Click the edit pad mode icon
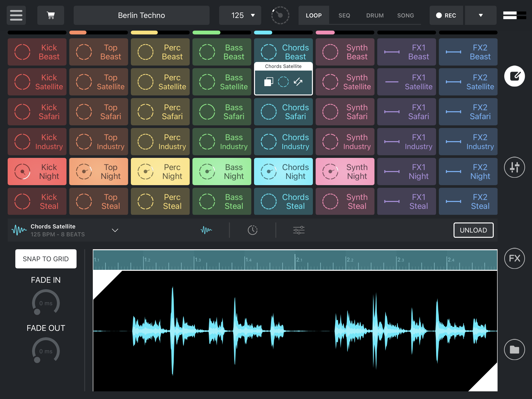Screen dimensions: 532x399 pos(514,76)
